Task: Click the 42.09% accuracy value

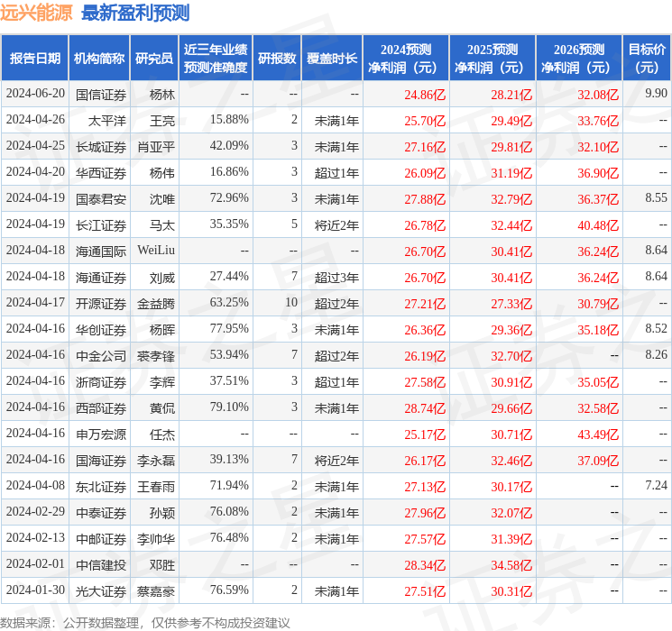Action: [229, 146]
